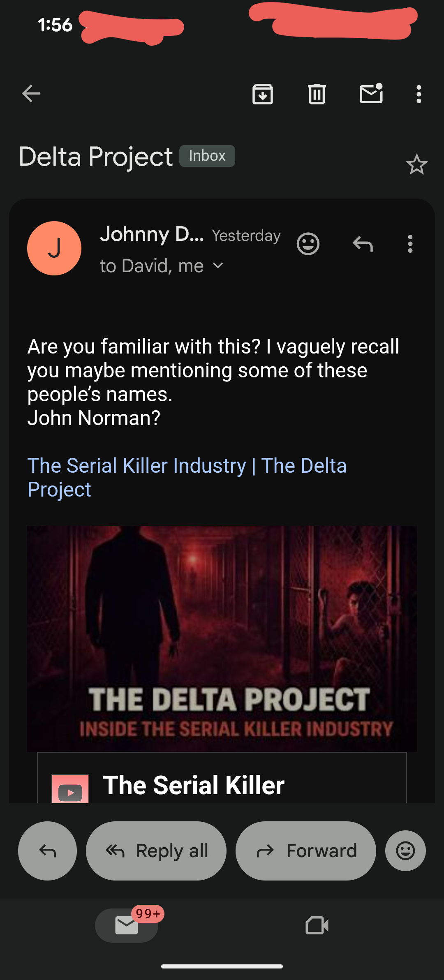444x980 pixels.
Task: Delete the email with trash icon
Action: click(317, 94)
